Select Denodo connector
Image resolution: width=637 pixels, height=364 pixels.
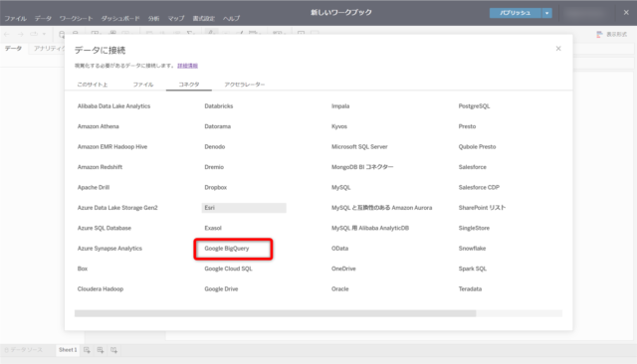coord(215,147)
